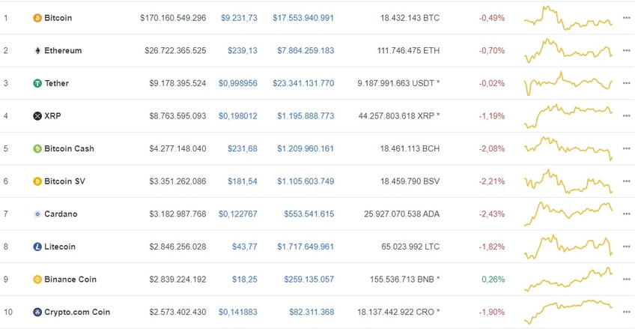644x329 pixels.
Task: Click the Litecoin 7-day sparkline chart
Action: (568, 247)
